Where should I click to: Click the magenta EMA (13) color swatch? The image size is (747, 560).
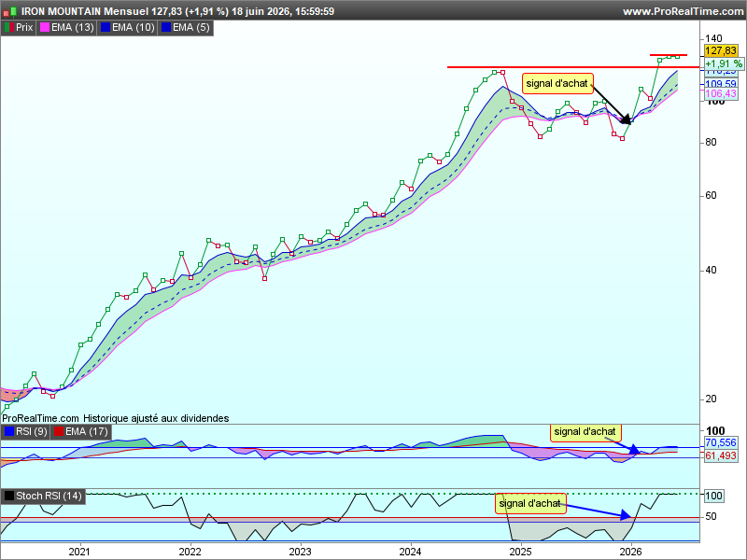point(45,28)
